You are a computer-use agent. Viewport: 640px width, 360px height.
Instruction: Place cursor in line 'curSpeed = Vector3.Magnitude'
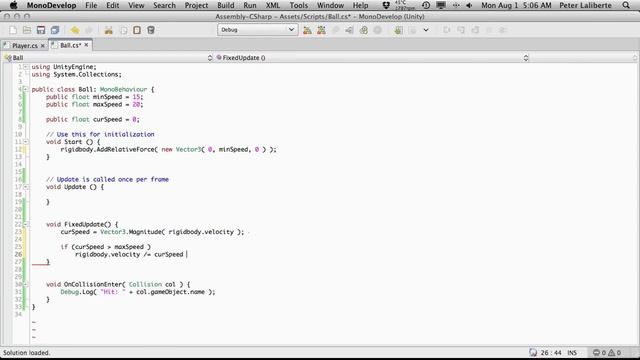pyautogui.click(x=152, y=232)
